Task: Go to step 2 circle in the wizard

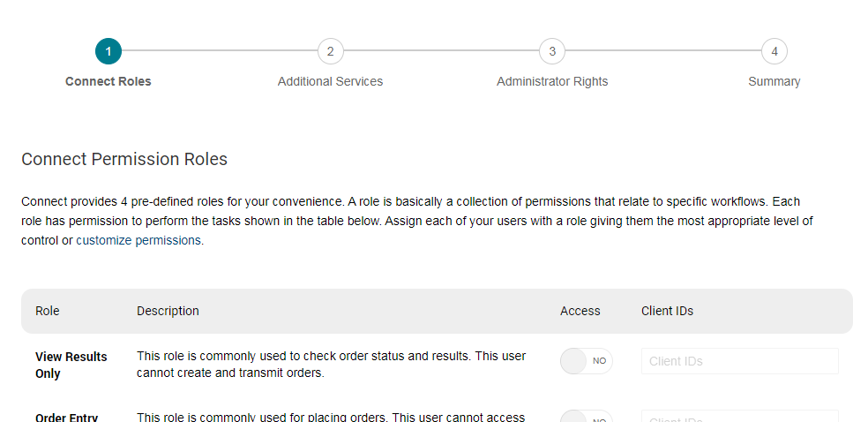Action: coord(330,51)
